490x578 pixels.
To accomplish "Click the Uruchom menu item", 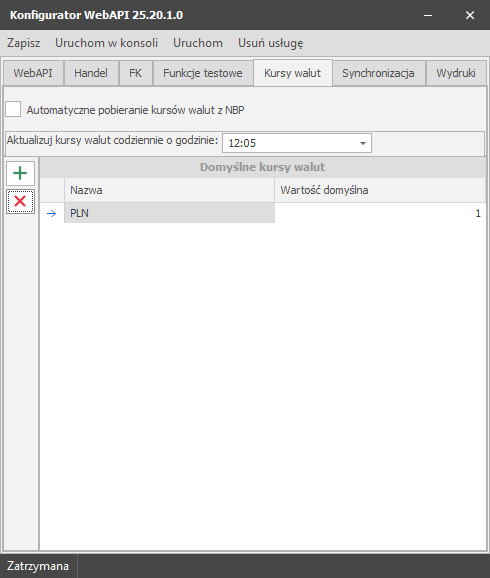I will tap(198, 43).
